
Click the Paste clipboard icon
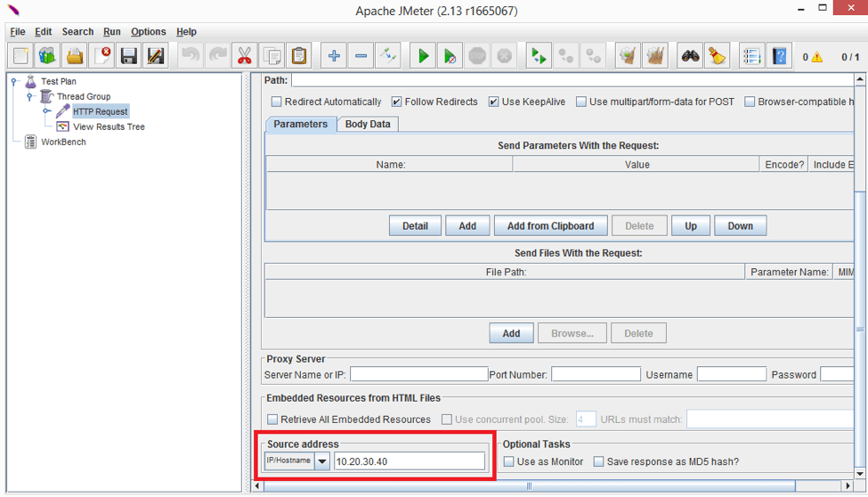299,56
